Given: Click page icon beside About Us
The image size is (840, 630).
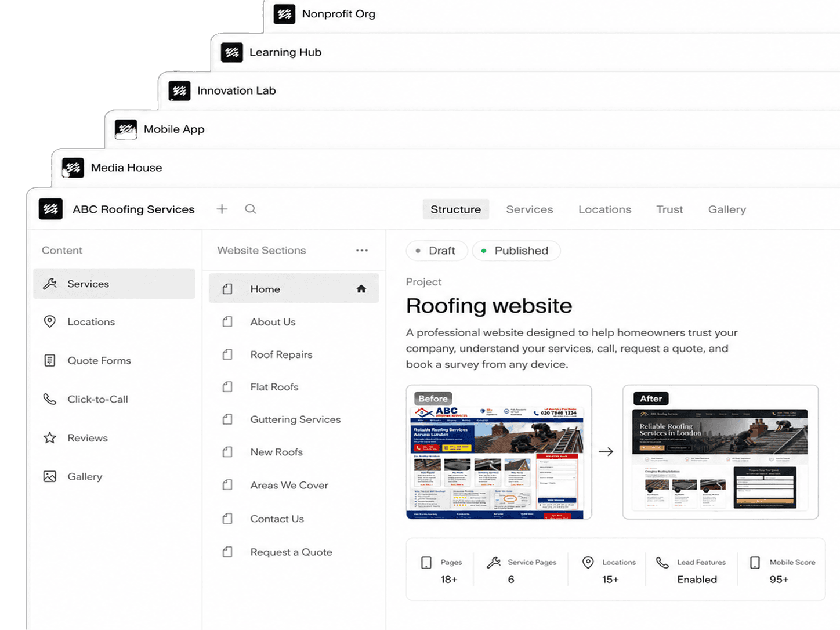Looking at the screenshot, I should pyautogui.click(x=227, y=321).
